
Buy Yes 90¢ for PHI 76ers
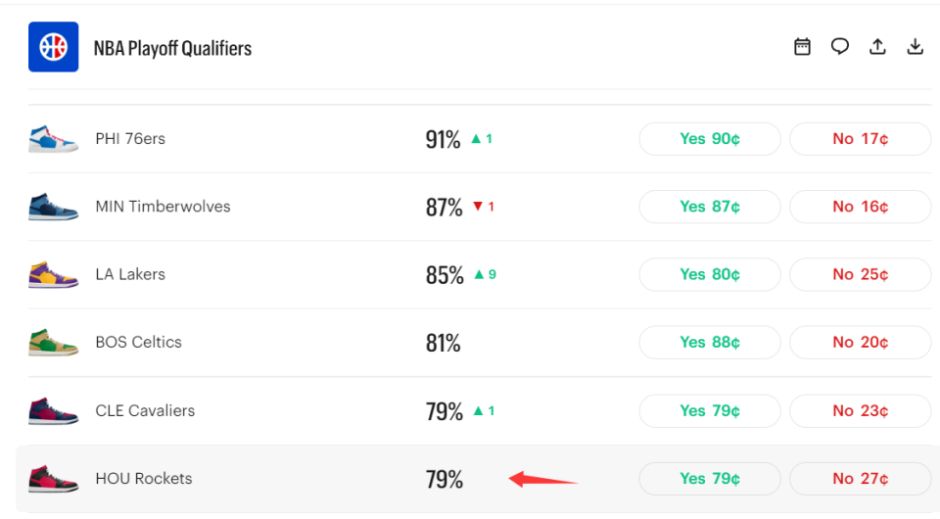point(710,139)
